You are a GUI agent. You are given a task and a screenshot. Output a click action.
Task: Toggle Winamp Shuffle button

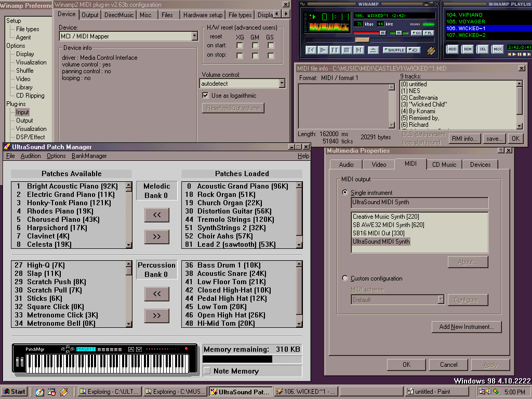pos(394,50)
